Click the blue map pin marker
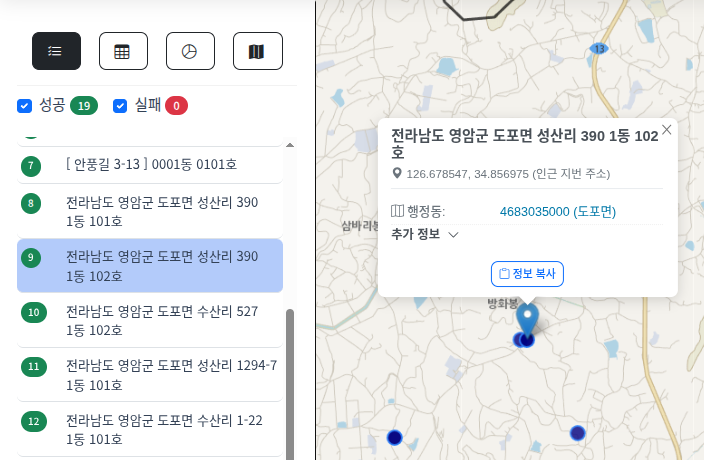Image resolution: width=704 pixels, height=460 pixels. pyautogui.click(x=527, y=322)
